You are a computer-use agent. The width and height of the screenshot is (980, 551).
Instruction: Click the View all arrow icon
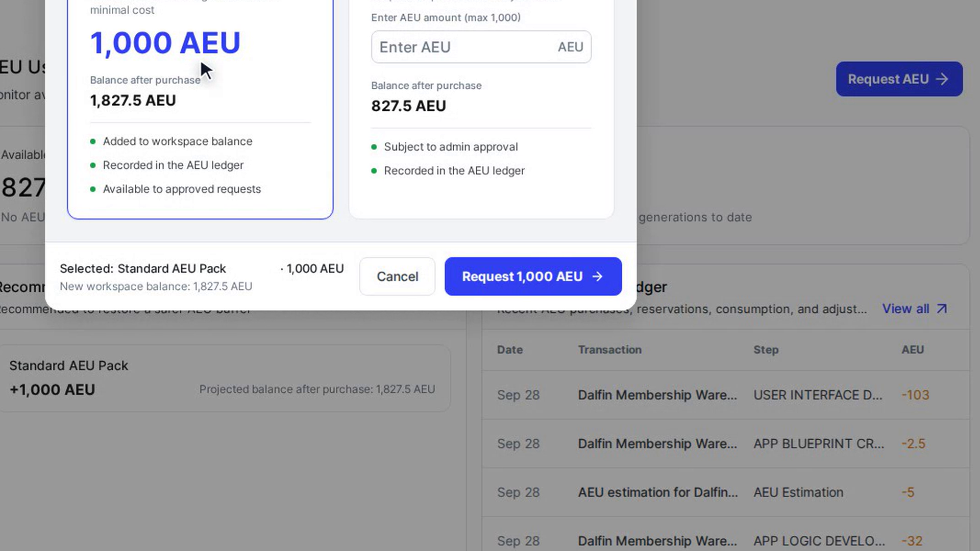tap(942, 309)
